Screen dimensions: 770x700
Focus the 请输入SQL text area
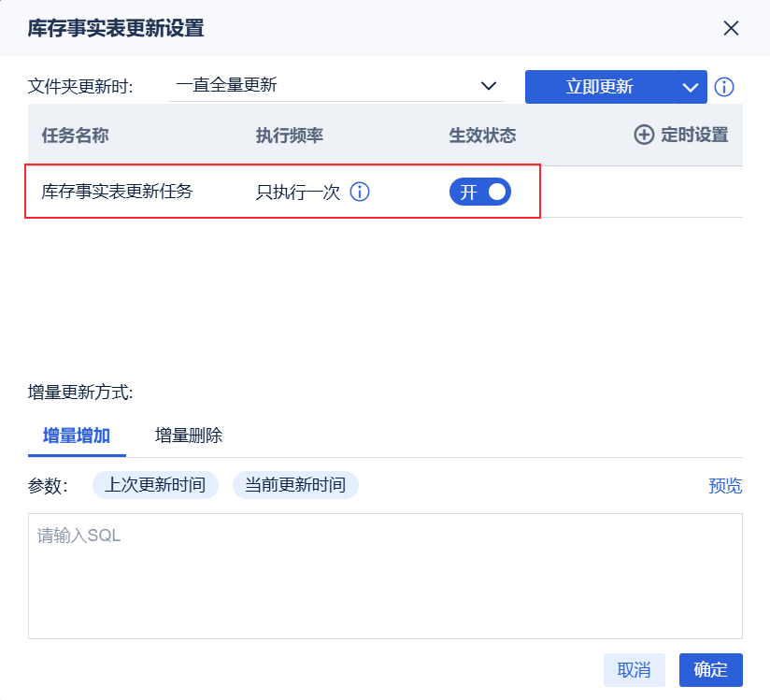coord(385,576)
